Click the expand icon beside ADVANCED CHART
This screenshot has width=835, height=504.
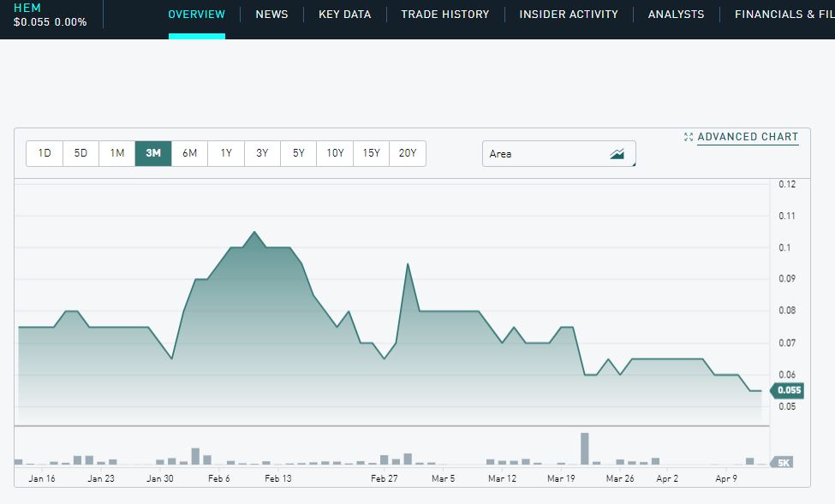click(x=687, y=136)
